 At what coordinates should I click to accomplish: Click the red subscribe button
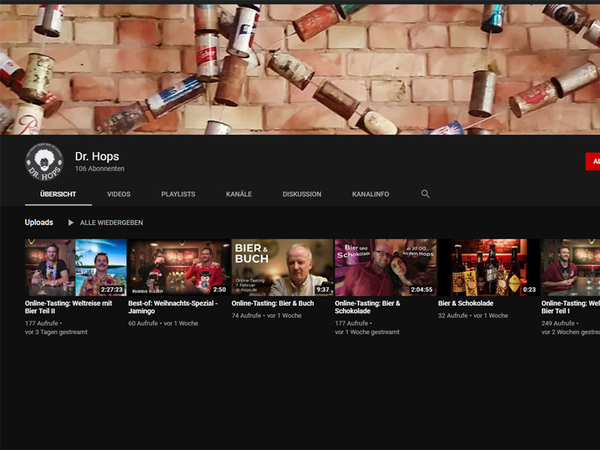(593, 161)
